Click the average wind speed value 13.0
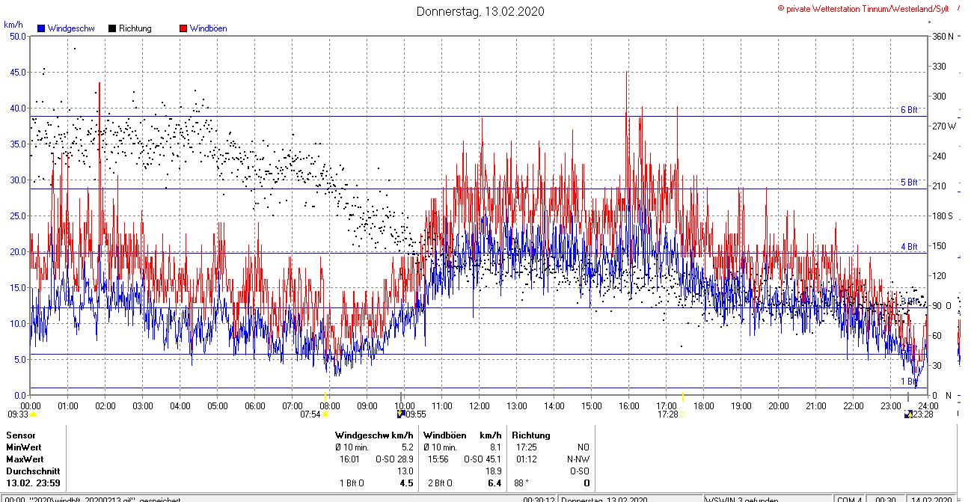Viewport: 980px width, 502px height. point(405,471)
